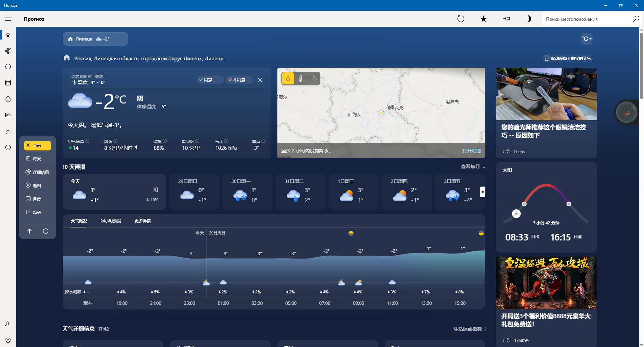Open the smiley feedback icon in sidebar
644x347 pixels.
click(x=8, y=147)
